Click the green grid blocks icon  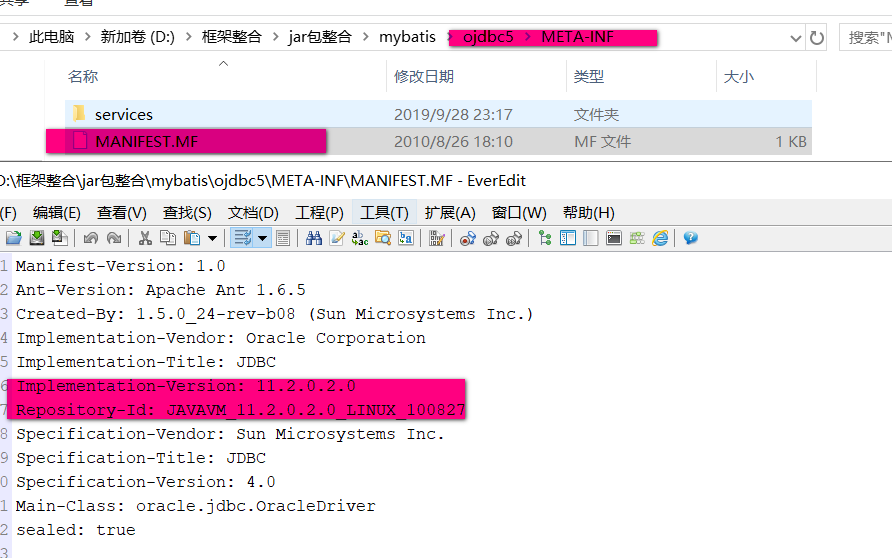(x=637, y=238)
